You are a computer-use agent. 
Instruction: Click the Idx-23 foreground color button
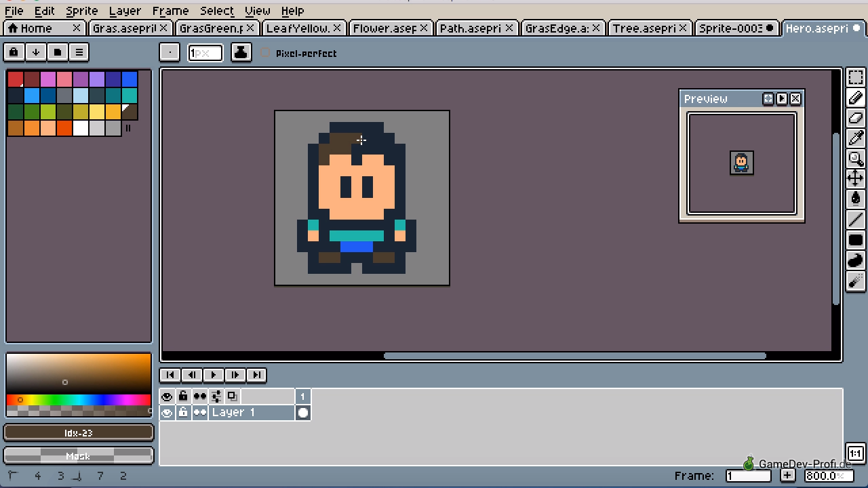coord(79,432)
